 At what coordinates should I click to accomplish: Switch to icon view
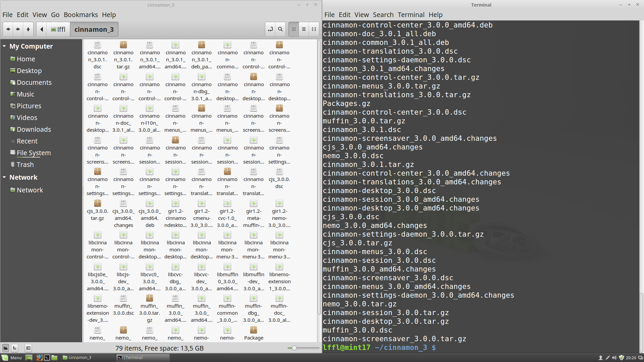pos(294,29)
